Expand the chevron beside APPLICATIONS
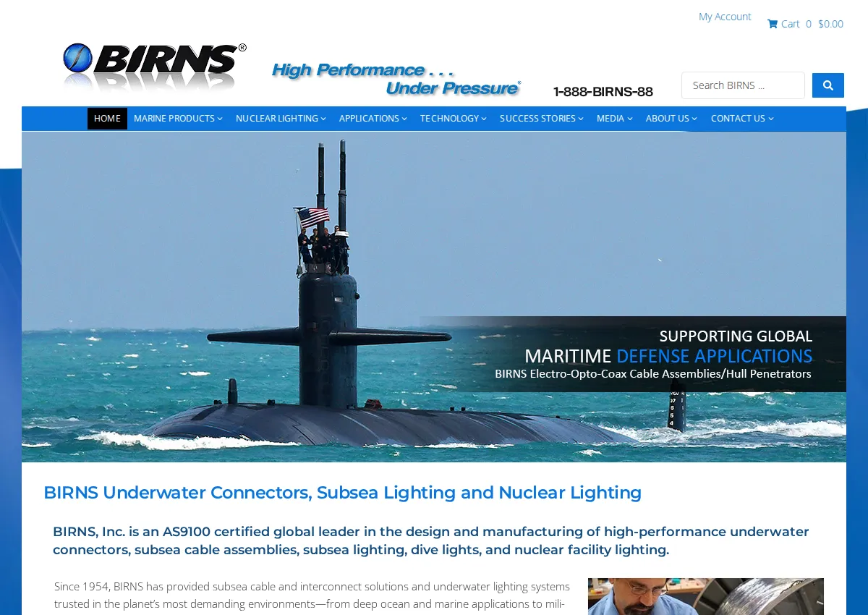The image size is (868, 615). click(x=404, y=119)
